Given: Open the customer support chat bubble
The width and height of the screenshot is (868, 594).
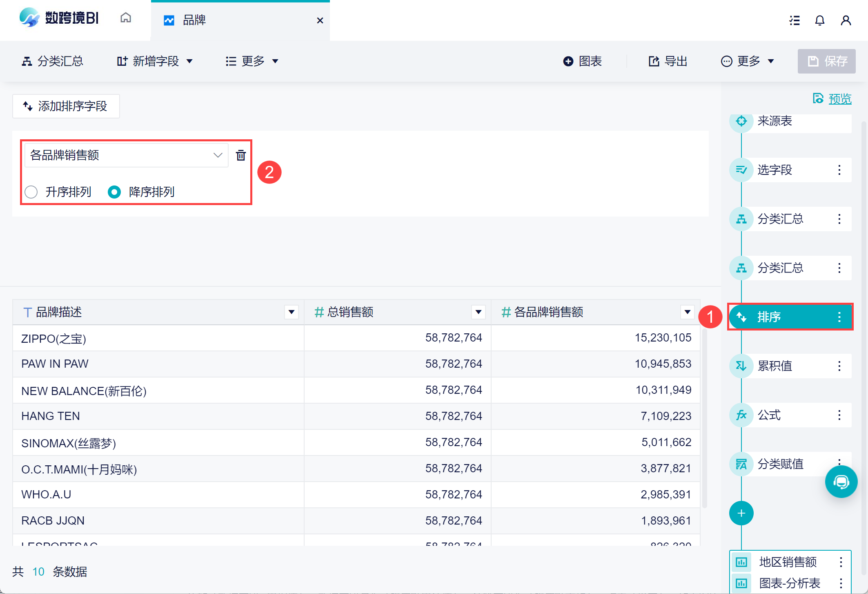Looking at the screenshot, I should pos(841,482).
